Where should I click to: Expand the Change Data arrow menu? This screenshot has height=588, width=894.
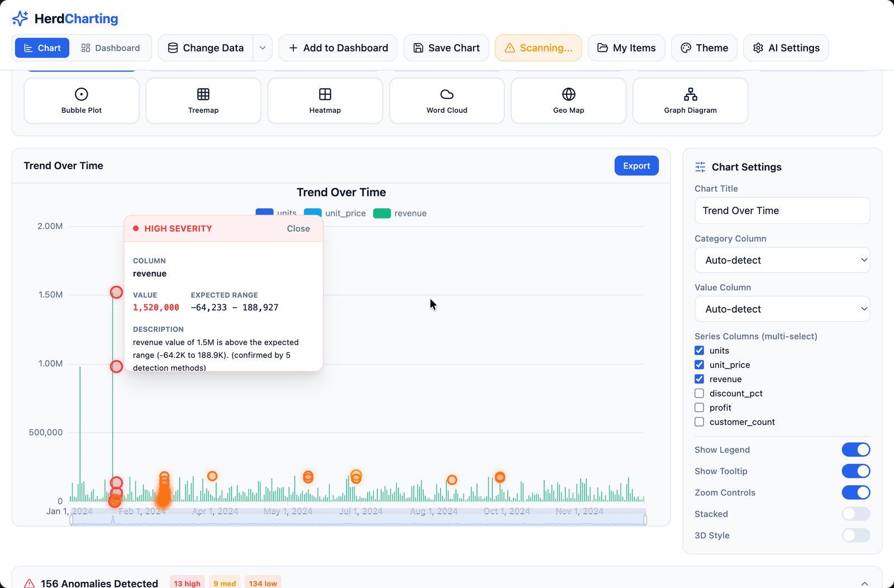[x=263, y=48]
